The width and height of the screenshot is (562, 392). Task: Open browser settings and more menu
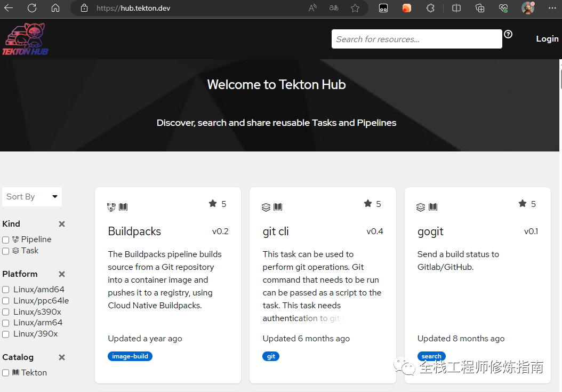coord(552,8)
